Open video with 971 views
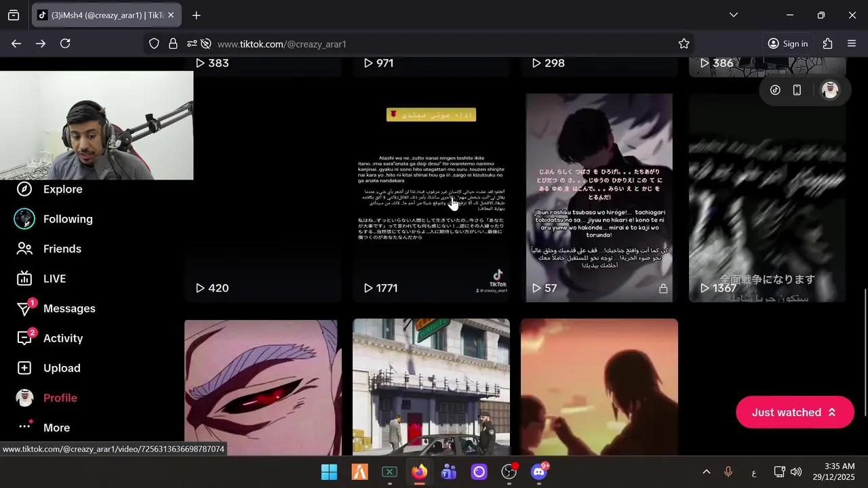This screenshot has height=488, width=868. [x=431, y=67]
